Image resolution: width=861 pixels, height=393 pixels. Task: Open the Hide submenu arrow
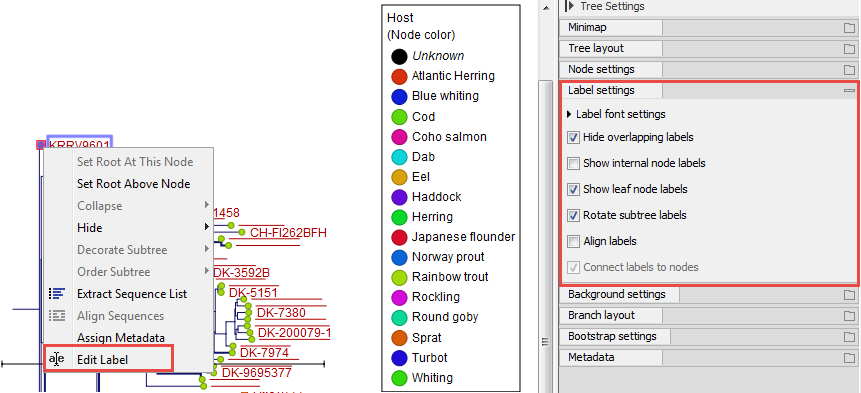pyautogui.click(x=207, y=227)
